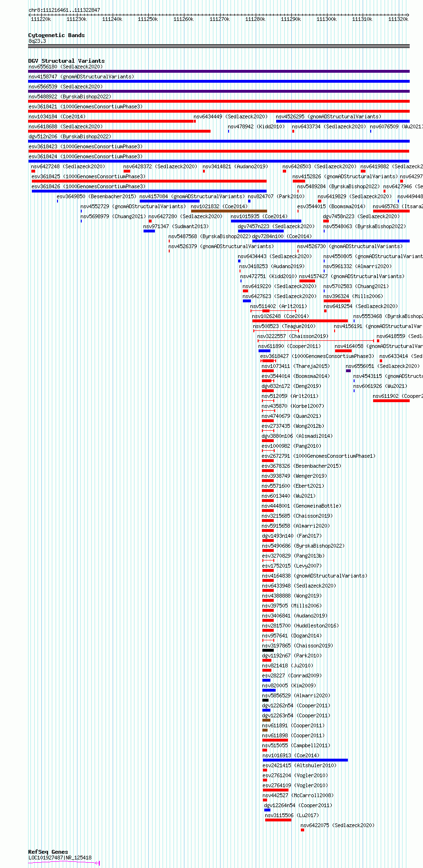This screenshot has width=423, height=868.
Task: Click the esv3618425 red variant bar
Action: [149, 181]
